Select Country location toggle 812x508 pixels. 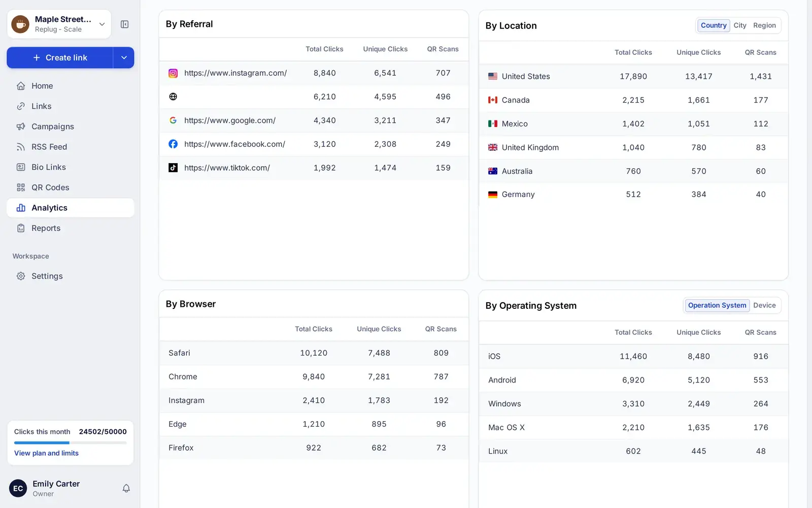click(x=714, y=25)
